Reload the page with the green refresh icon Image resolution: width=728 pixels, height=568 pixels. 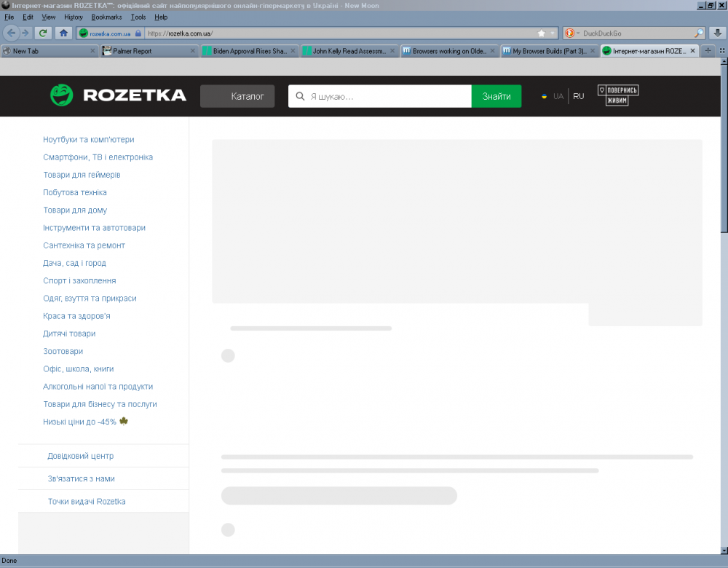[43, 33]
